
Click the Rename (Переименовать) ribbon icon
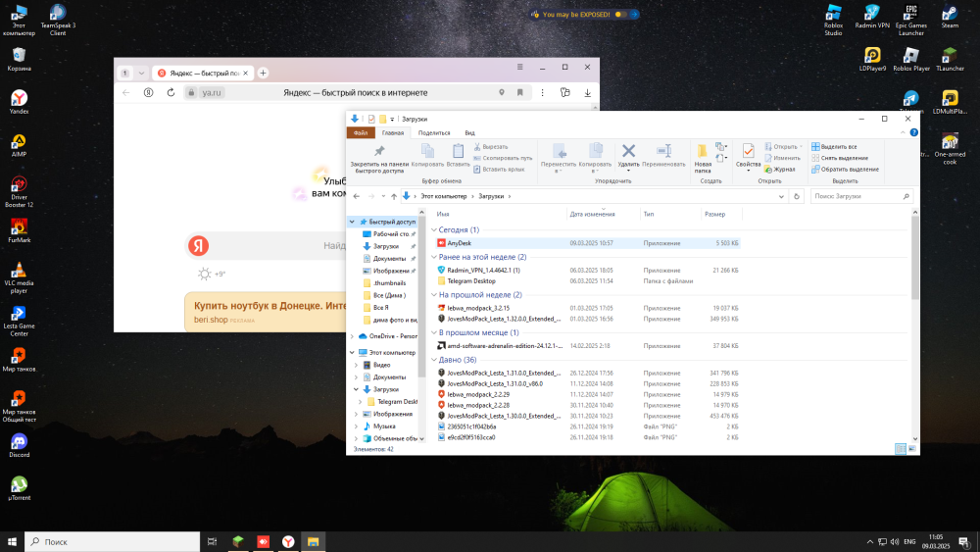pos(663,151)
